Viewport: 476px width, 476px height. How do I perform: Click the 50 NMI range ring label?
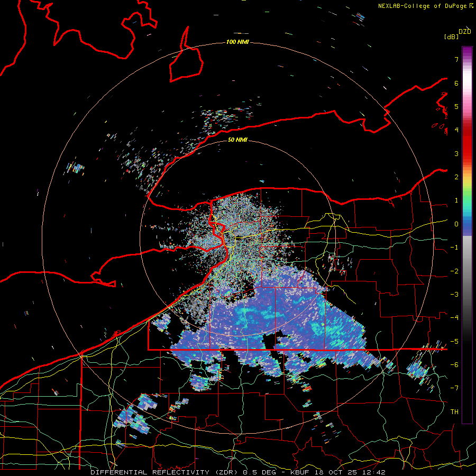pos(237,140)
